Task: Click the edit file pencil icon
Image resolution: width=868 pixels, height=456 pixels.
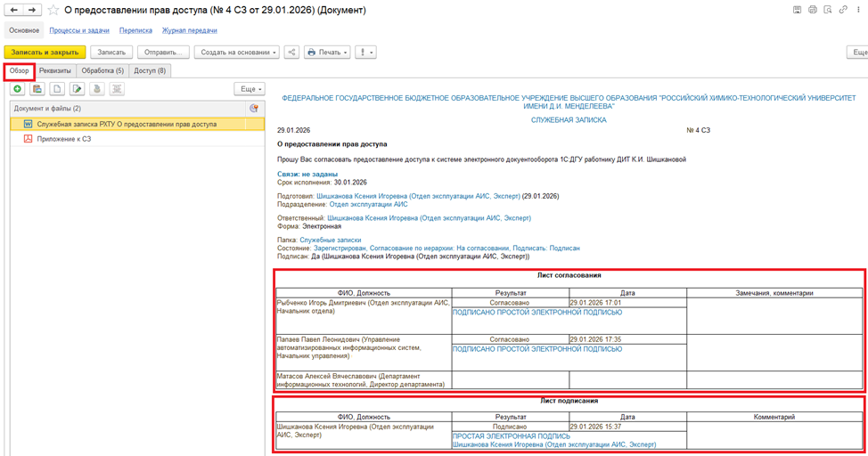Action: click(x=78, y=89)
